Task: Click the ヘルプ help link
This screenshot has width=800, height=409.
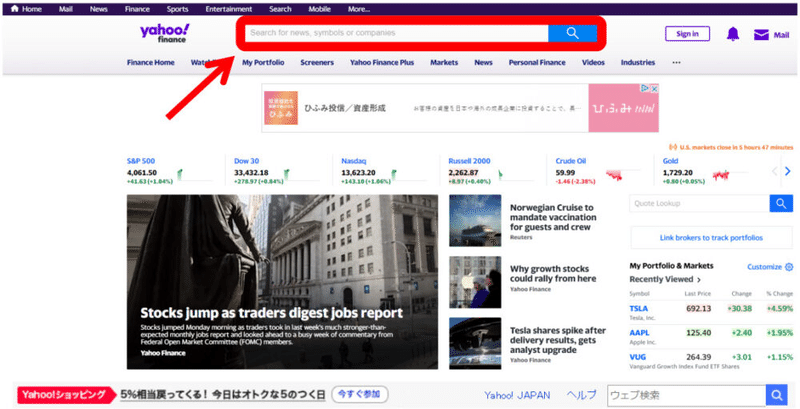Action: (581, 395)
